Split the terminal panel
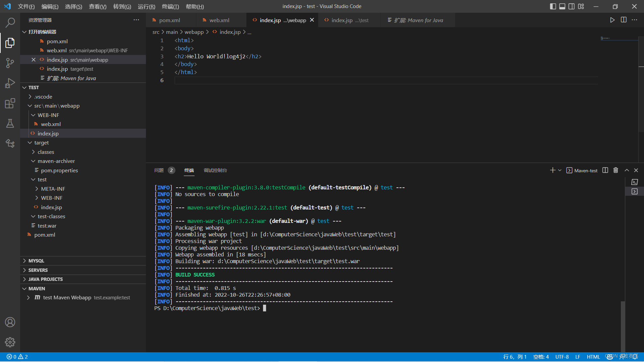Viewport: 644px width, 362px height. coord(605,170)
